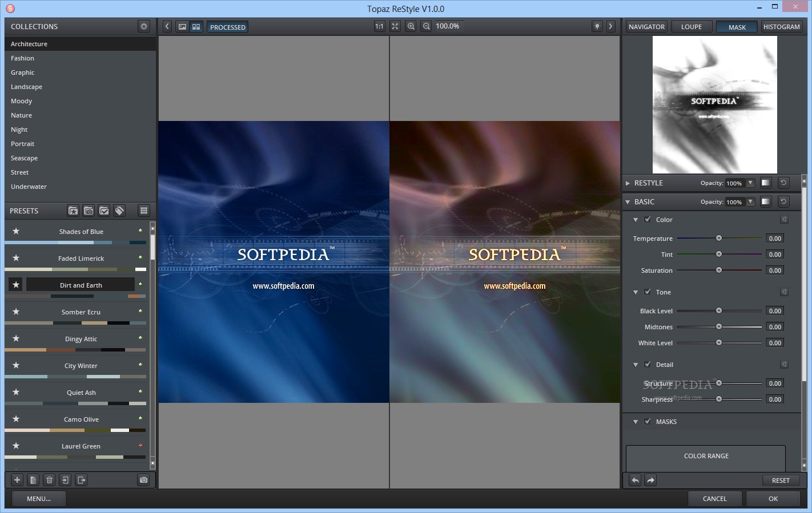The height and width of the screenshot is (513, 812).
Task: Click the Reset button
Action: tap(781, 480)
